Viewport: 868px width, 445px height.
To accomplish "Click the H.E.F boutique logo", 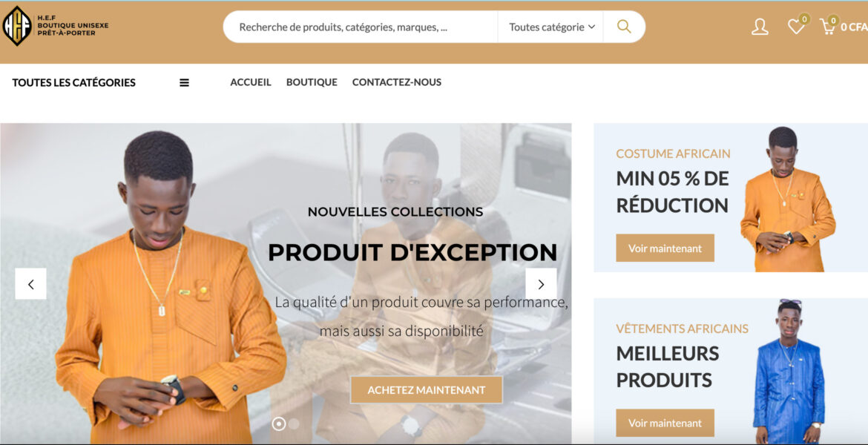I will pos(56,26).
